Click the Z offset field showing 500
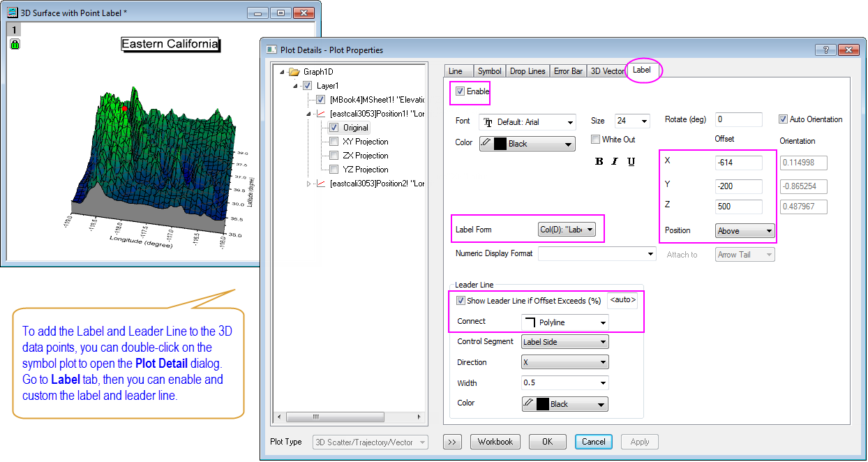Screen dimensions: 868x462 739,207
